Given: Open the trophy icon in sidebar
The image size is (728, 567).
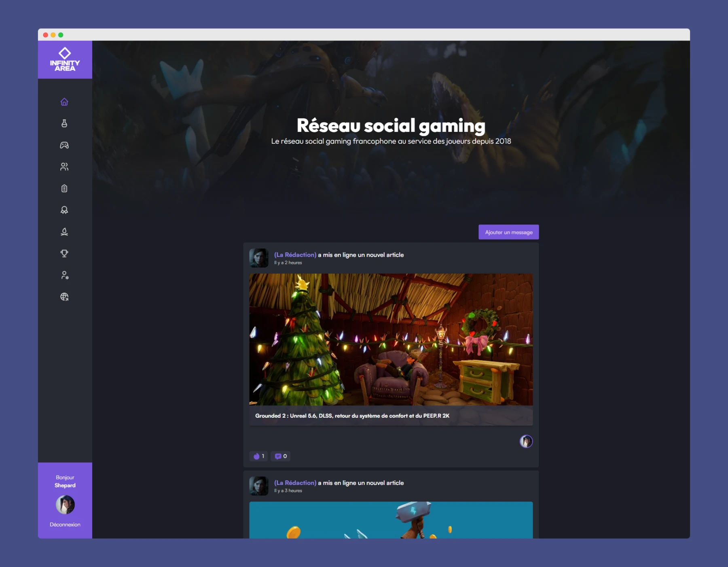Looking at the screenshot, I should (x=64, y=253).
